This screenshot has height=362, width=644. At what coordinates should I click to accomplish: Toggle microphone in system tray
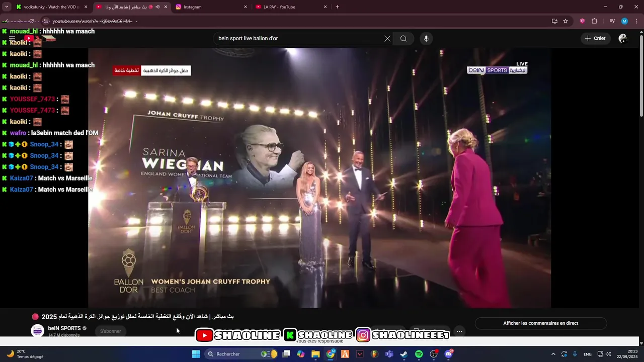[x=575, y=354]
